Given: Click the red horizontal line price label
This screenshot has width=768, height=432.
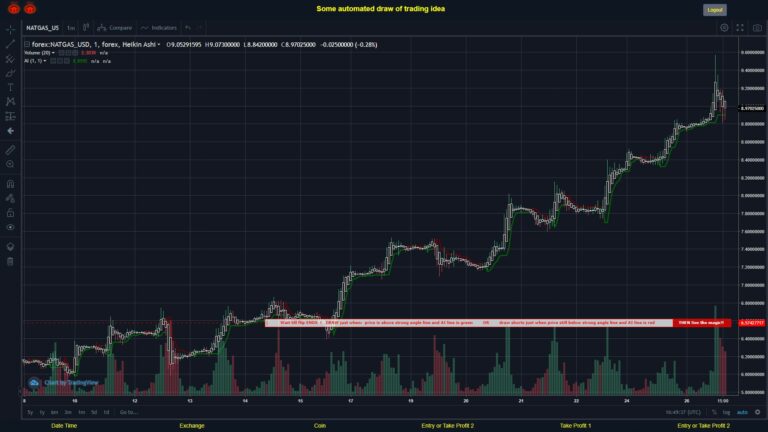Looking at the screenshot, I should pos(752,323).
